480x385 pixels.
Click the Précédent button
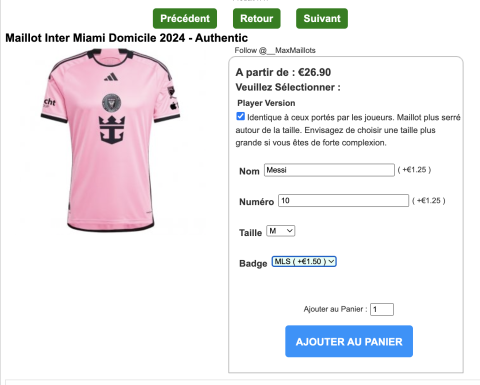pyautogui.click(x=185, y=19)
